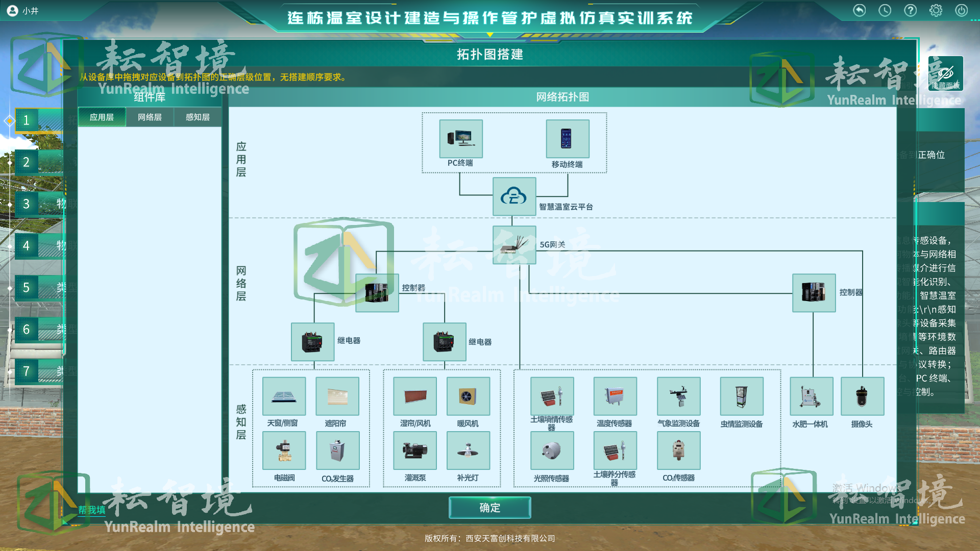Click the 湿帘/风机 device icon
Image resolution: width=980 pixels, height=551 pixels.
(x=415, y=396)
